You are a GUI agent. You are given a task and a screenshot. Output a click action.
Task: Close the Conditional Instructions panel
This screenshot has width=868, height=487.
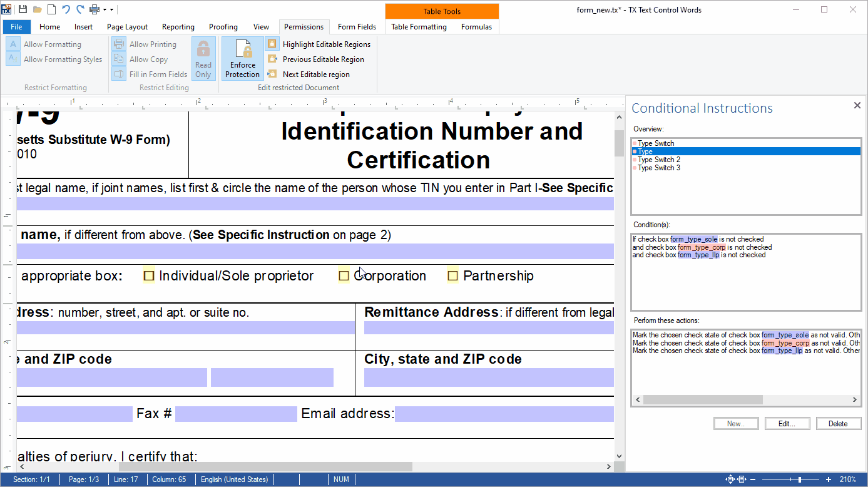pos(857,106)
